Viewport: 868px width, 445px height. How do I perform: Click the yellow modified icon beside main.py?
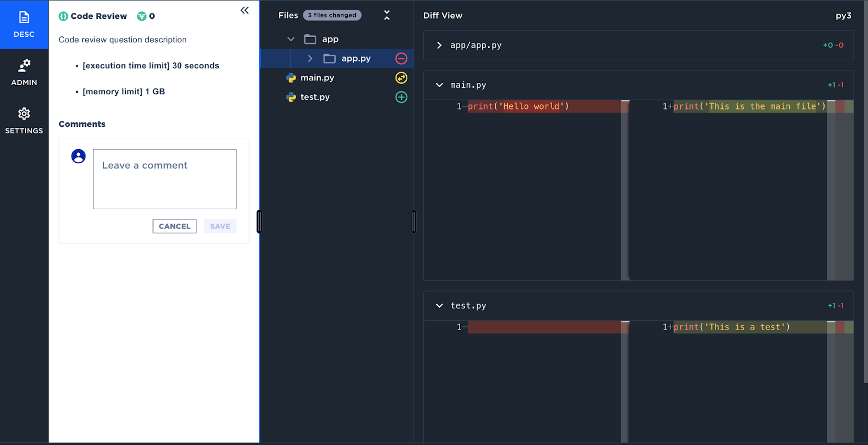pos(401,78)
